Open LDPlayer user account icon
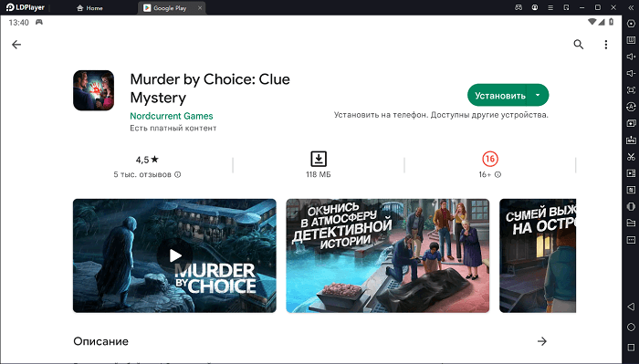Screen dimensions: 639x364 pos(535,7)
